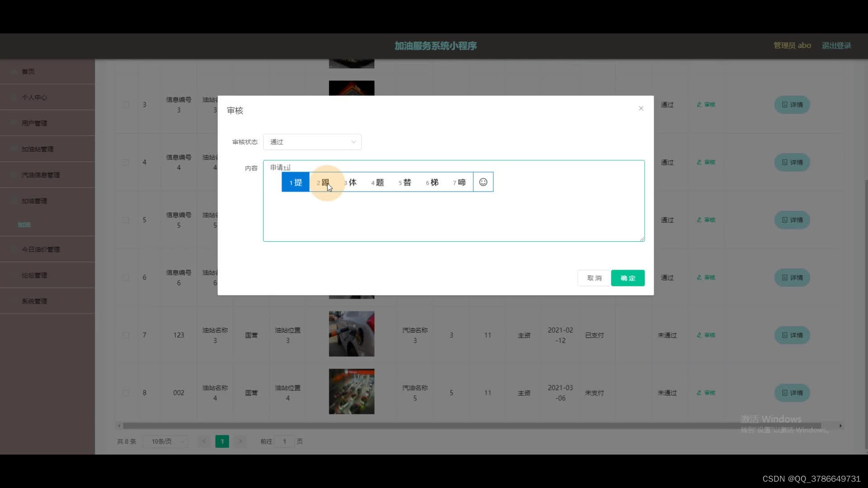Expand 论坛管理 in the sidebar
868x488 pixels.
tap(47, 275)
